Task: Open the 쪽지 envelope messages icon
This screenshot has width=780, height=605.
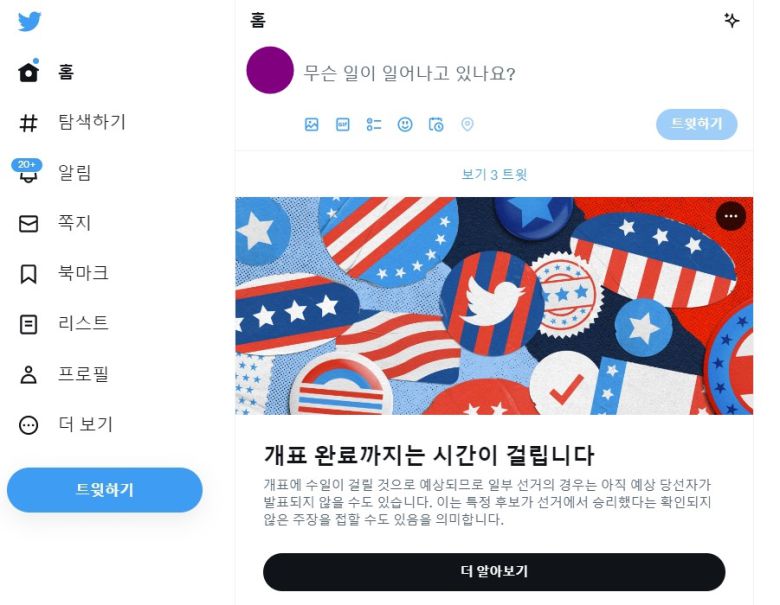Action: pyautogui.click(x=28, y=224)
